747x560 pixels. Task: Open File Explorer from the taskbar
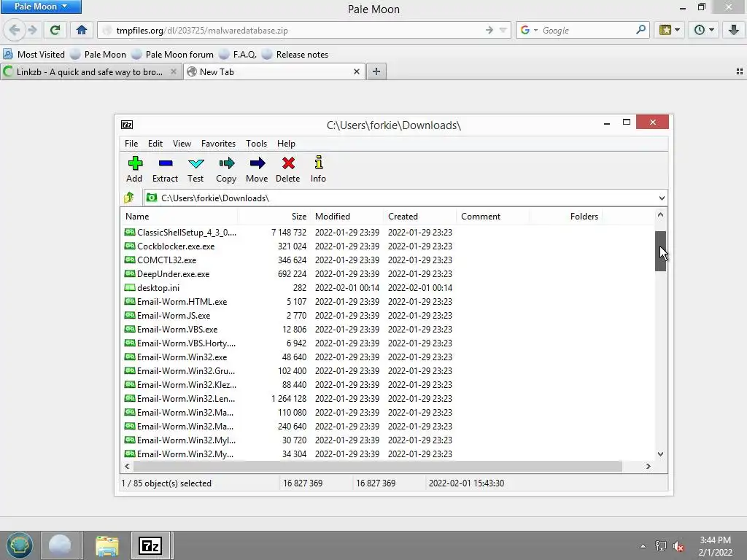(107, 545)
